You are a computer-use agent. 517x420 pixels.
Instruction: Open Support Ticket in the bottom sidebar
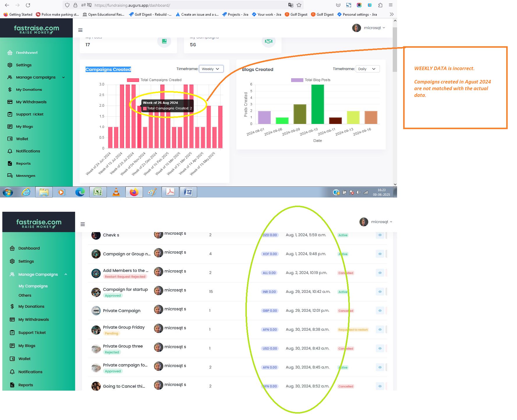click(x=32, y=333)
